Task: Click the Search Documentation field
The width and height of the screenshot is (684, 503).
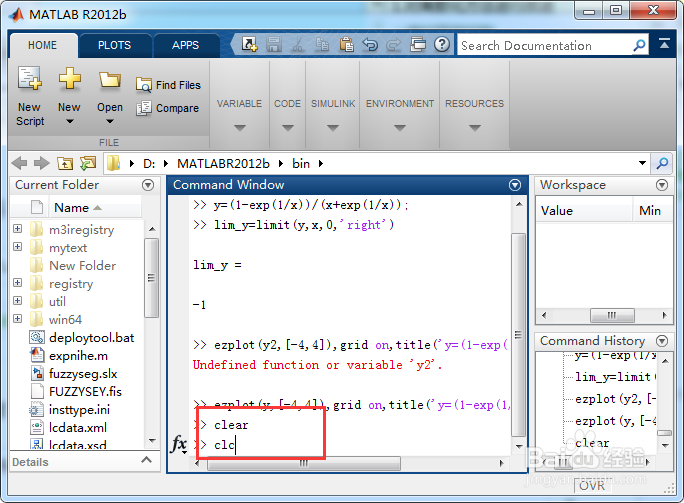Action: 545,45
